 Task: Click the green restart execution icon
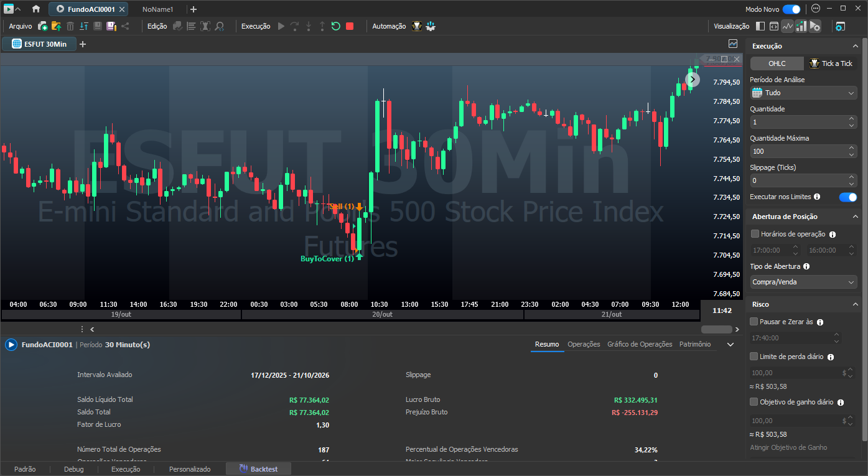point(336,26)
